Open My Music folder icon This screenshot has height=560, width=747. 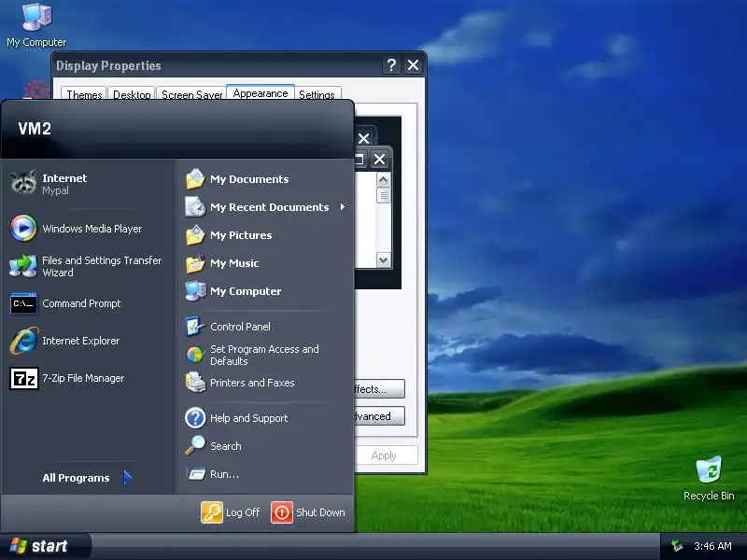(195, 263)
